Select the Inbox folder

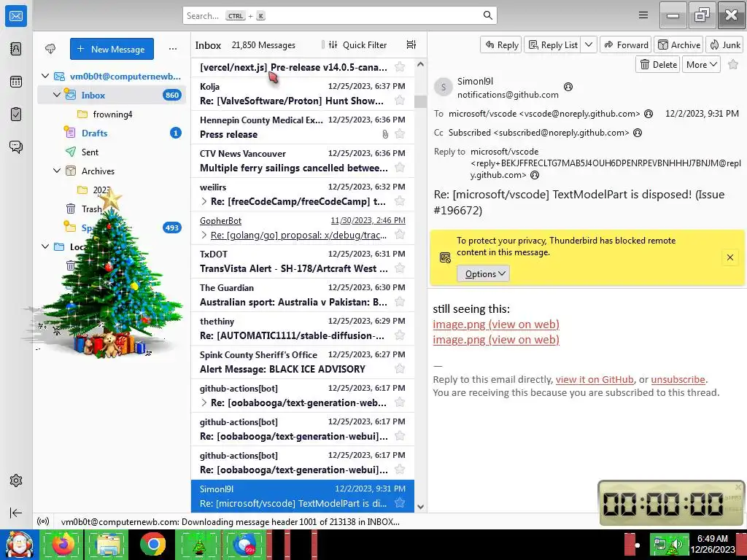[112, 95]
